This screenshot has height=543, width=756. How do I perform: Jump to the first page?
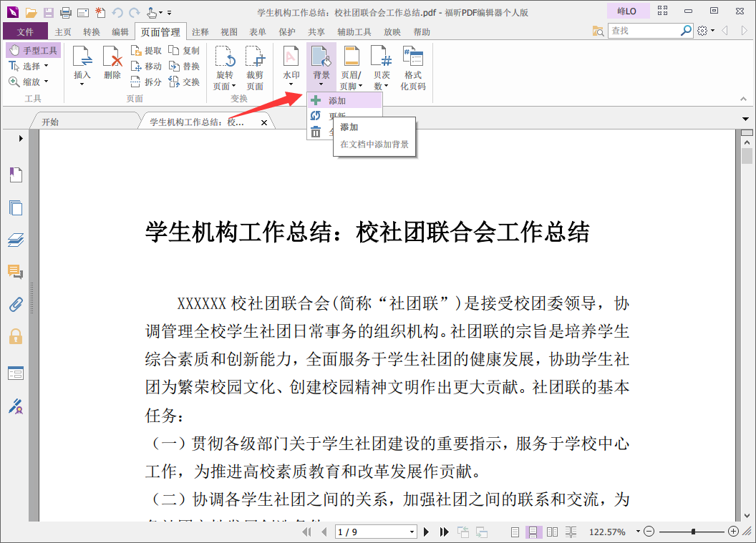(306, 532)
